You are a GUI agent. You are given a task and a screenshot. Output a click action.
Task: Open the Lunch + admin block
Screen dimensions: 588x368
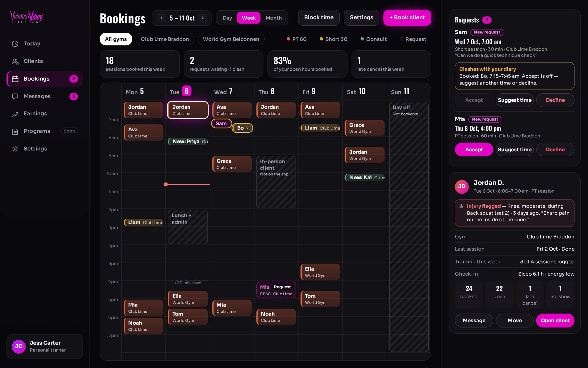click(188, 227)
